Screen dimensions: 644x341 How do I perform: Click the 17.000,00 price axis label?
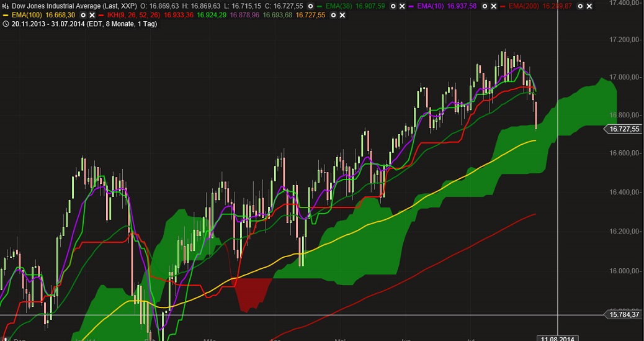tap(624, 78)
